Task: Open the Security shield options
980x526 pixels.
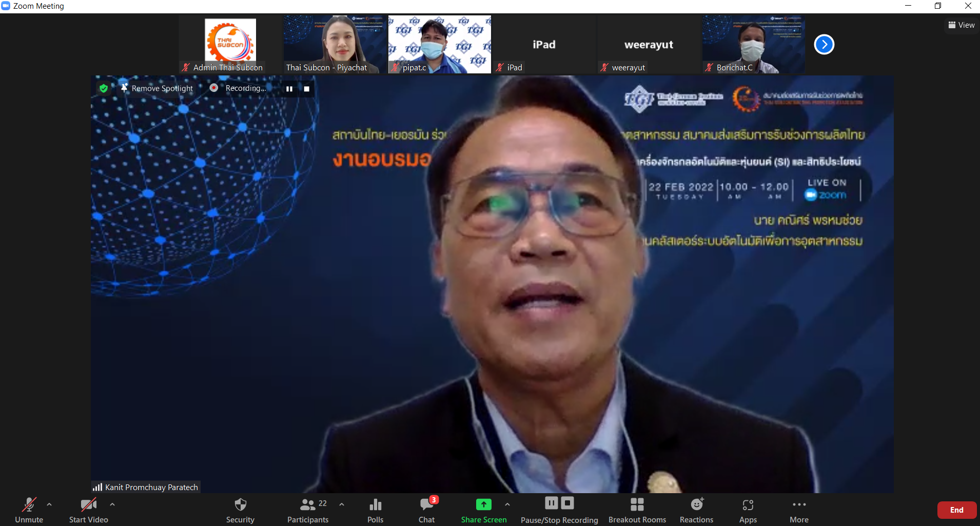Action: (x=240, y=510)
